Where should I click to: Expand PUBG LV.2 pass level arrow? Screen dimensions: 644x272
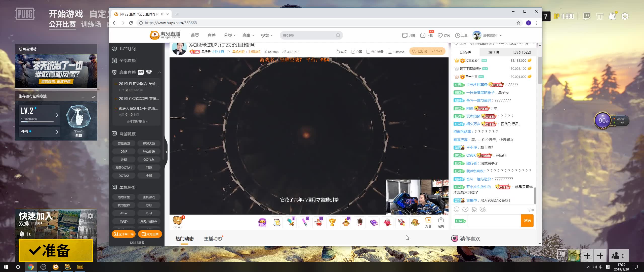click(57, 115)
